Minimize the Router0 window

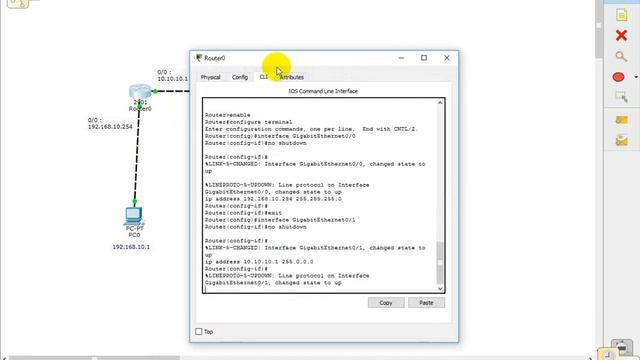pyautogui.click(x=401, y=58)
